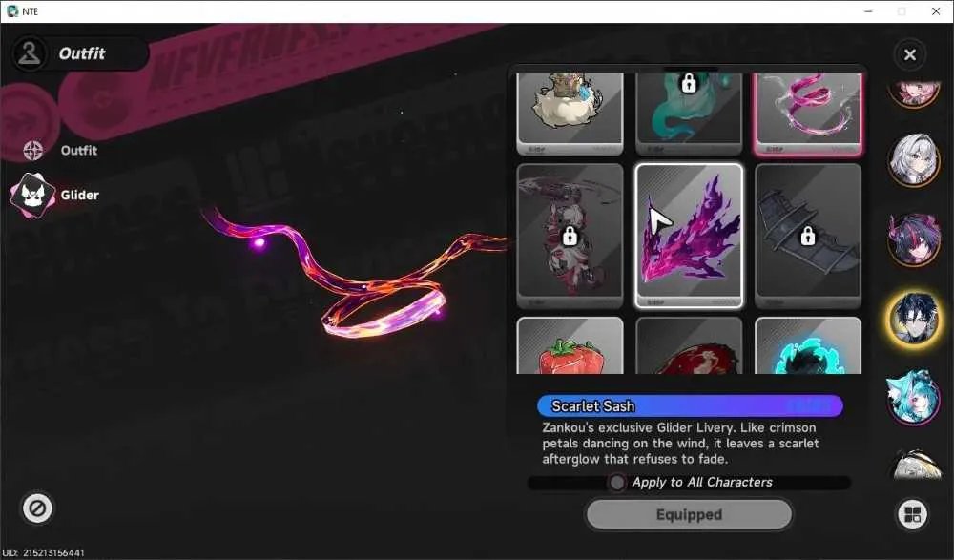Minimize the NTE window
Viewport: 954px width, 560px height.
pyautogui.click(x=868, y=11)
